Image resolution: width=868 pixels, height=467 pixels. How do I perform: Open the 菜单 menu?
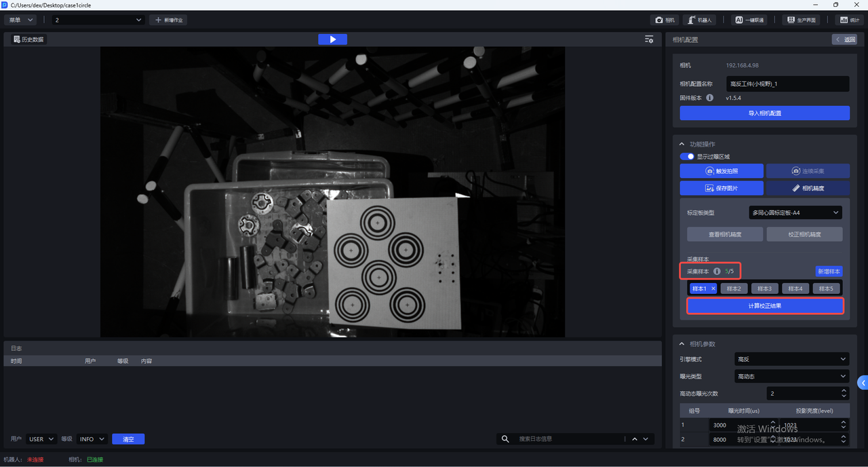point(19,20)
